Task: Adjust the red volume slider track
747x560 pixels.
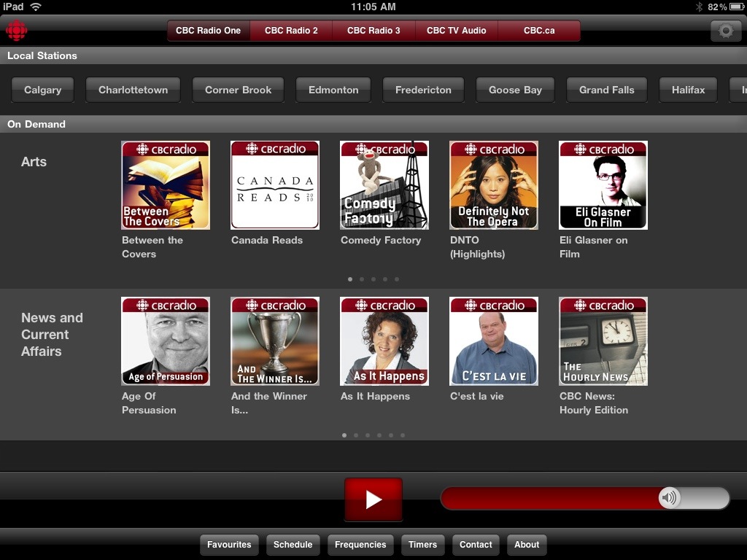Action: [585, 498]
